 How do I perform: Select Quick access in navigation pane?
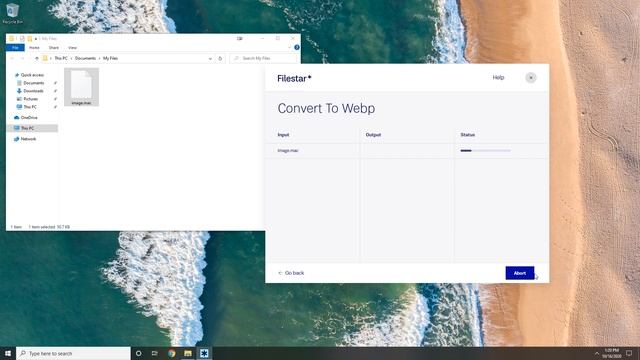click(x=32, y=75)
